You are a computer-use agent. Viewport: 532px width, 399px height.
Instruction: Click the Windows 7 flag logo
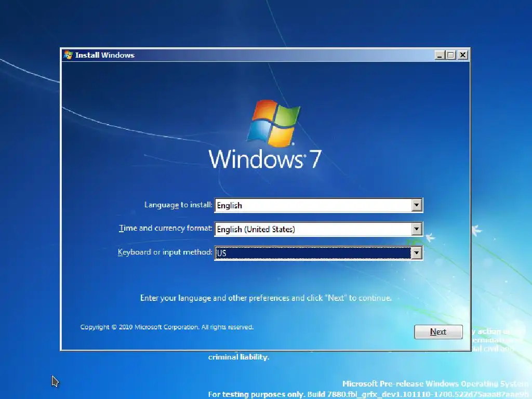(x=273, y=124)
